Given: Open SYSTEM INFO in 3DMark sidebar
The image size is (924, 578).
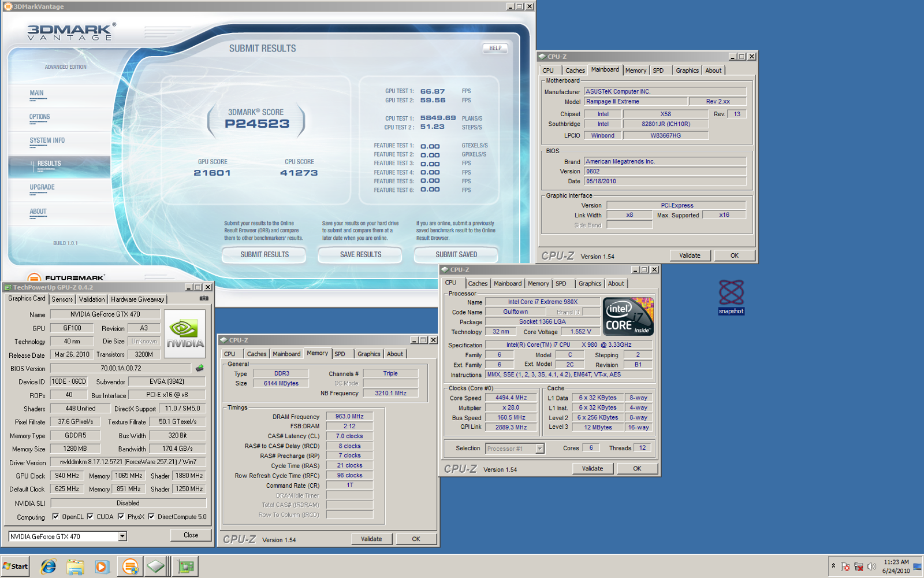Looking at the screenshot, I should [47, 140].
